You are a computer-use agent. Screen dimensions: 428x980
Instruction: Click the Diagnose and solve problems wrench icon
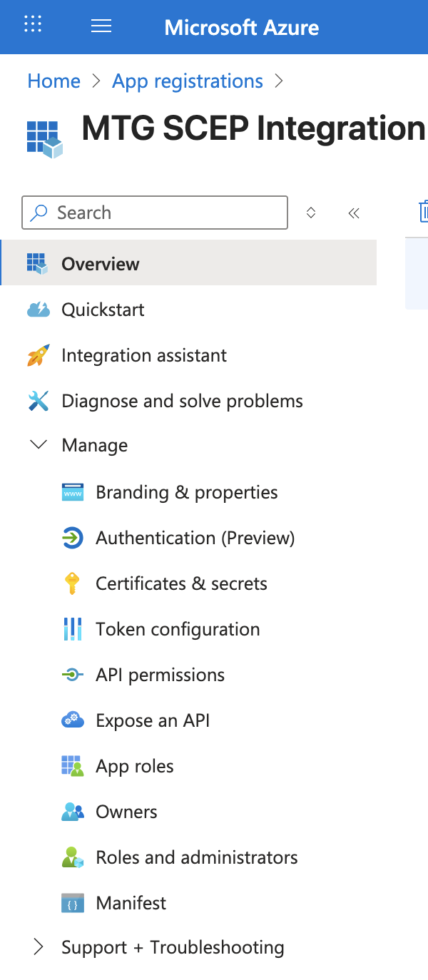pos(38,401)
